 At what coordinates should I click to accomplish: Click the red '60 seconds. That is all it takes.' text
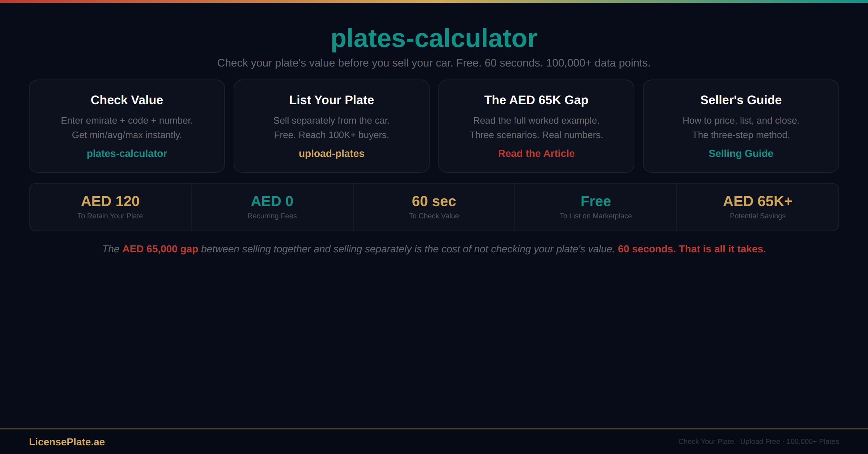pos(692,249)
